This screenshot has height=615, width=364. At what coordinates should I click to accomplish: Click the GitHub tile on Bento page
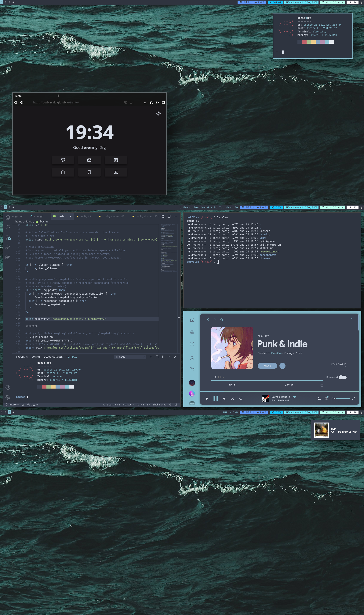point(63,160)
